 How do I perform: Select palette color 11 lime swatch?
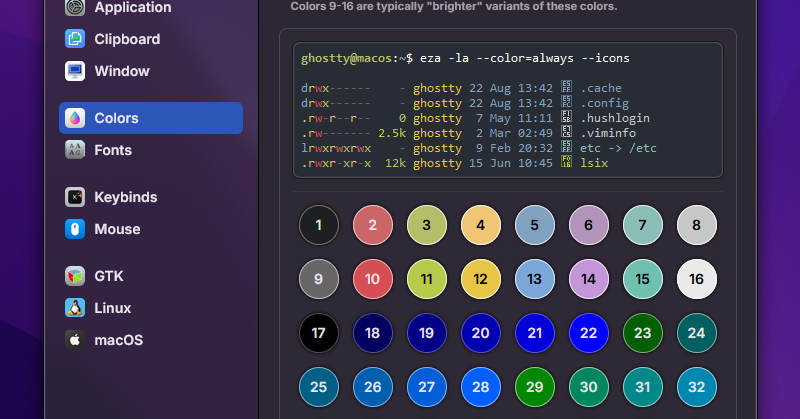427,279
